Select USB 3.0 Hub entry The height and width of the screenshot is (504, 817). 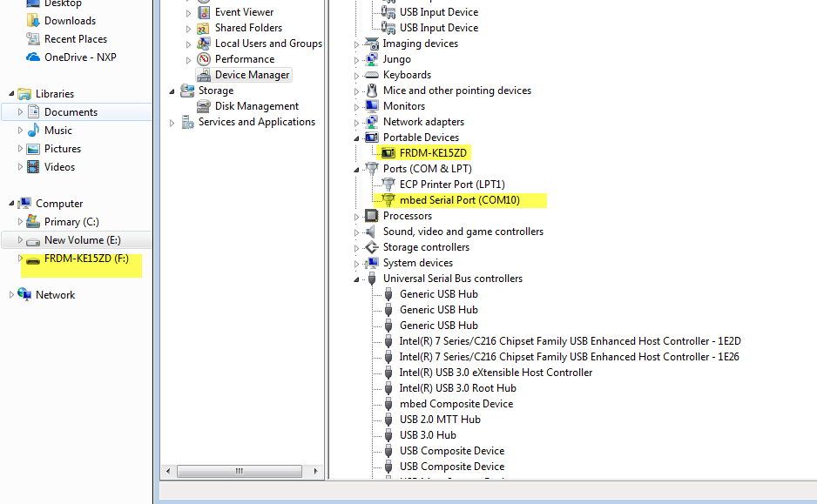[428, 434]
